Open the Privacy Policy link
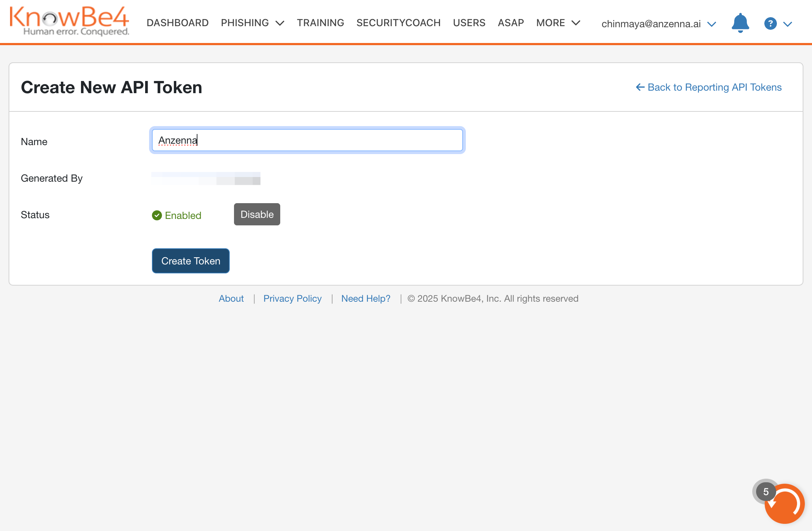The height and width of the screenshot is (531, 812). click(292, 298)
